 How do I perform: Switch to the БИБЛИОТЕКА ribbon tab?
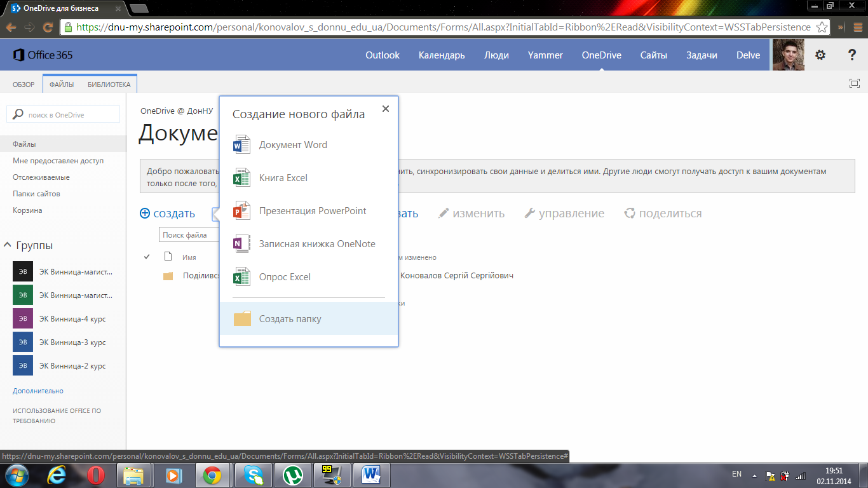(x=109, y=85)
